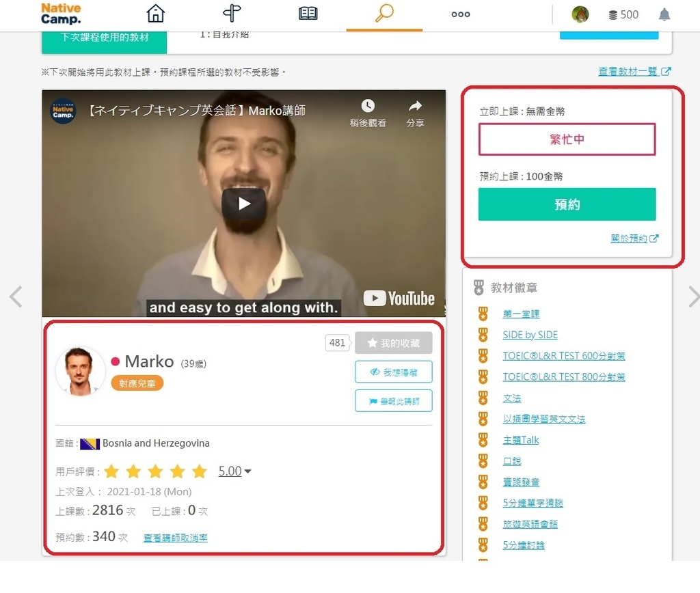Open the 5分鐘討論 link
Viewport: 700px width, 593px height.
(523, 544)
